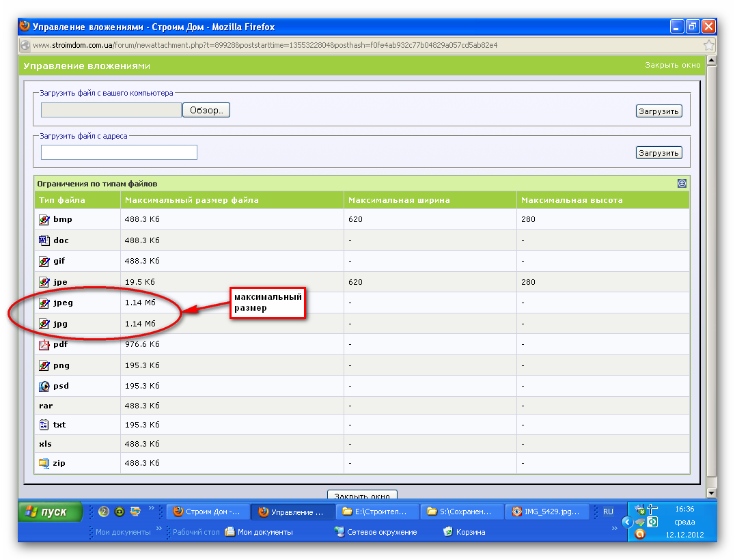The image size is (735, 560).
Task: Bookmark page with star icon
Action: (x=709, y=45)
